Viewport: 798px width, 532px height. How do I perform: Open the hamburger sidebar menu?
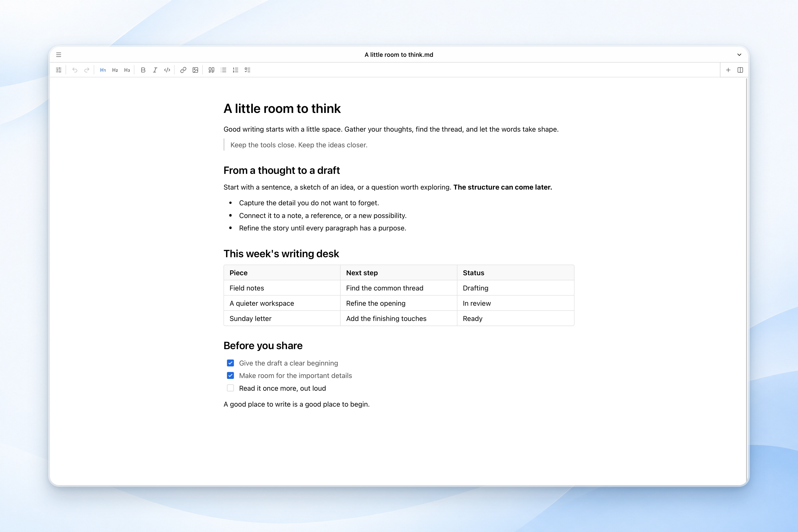[59, 55]
